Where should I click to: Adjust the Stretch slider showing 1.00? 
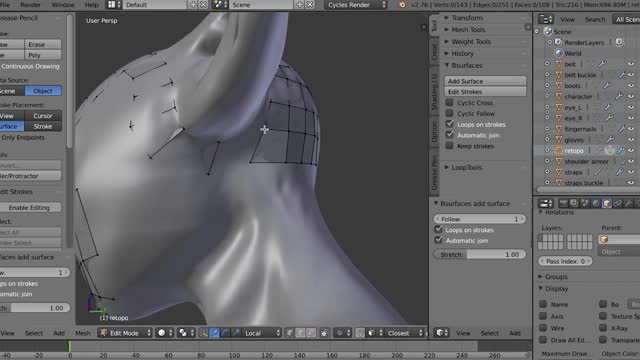(x=480, y=254)
